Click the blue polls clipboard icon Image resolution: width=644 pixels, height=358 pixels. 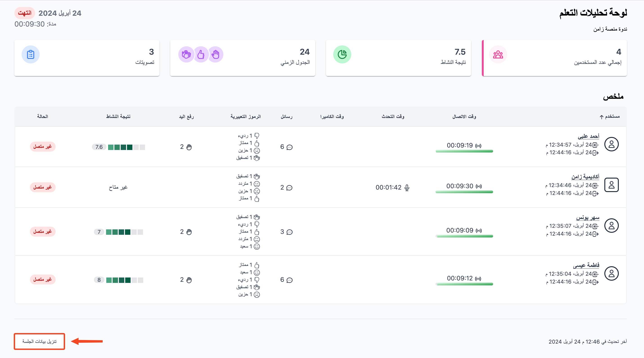[30, 54]
